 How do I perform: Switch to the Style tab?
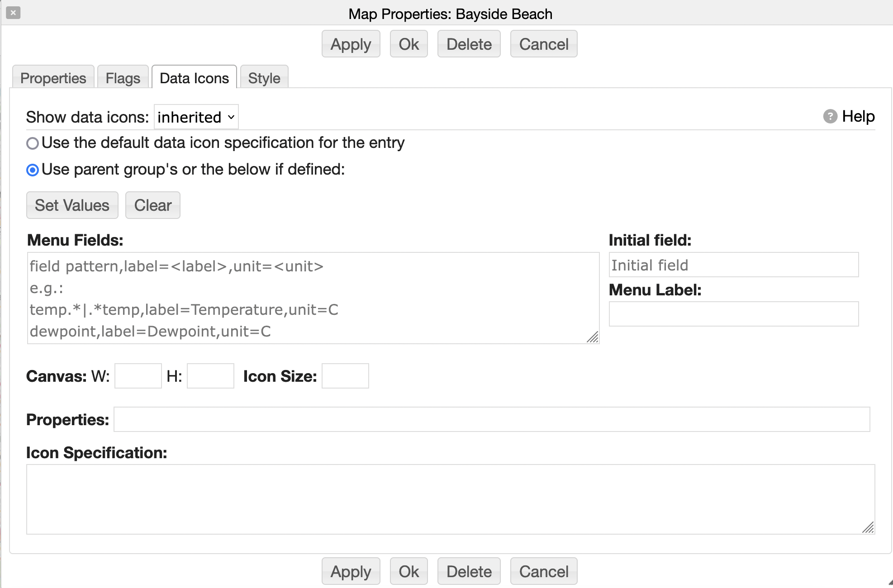pos(264,78)
